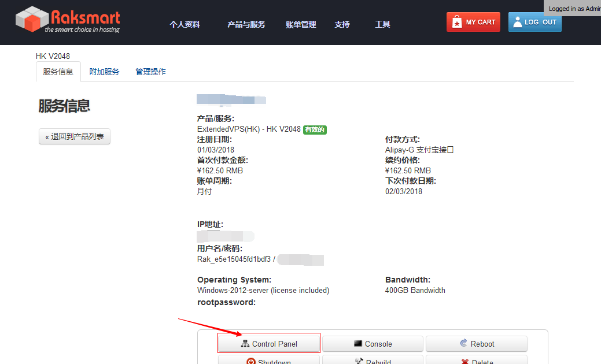This screenshot has width=601, height=364.
Task: Open the 个人资料 menu
Action: (x=185, y=24)
